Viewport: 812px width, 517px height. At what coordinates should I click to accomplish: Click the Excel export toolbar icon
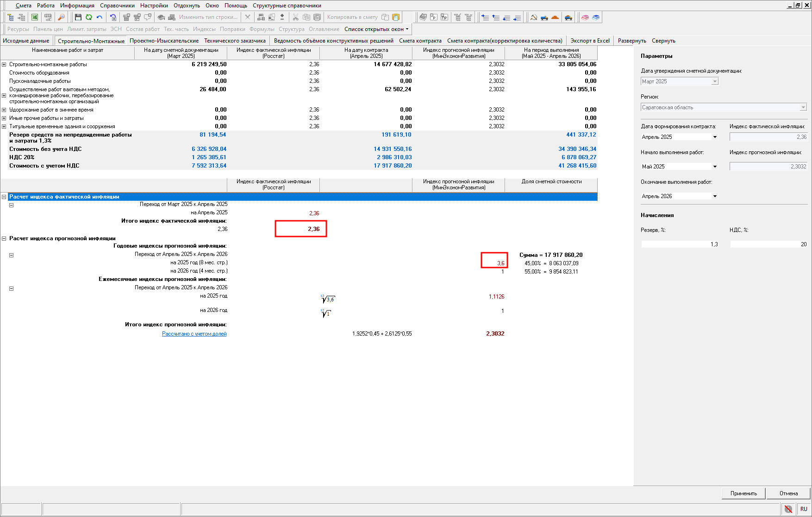[x=35, y=17]
